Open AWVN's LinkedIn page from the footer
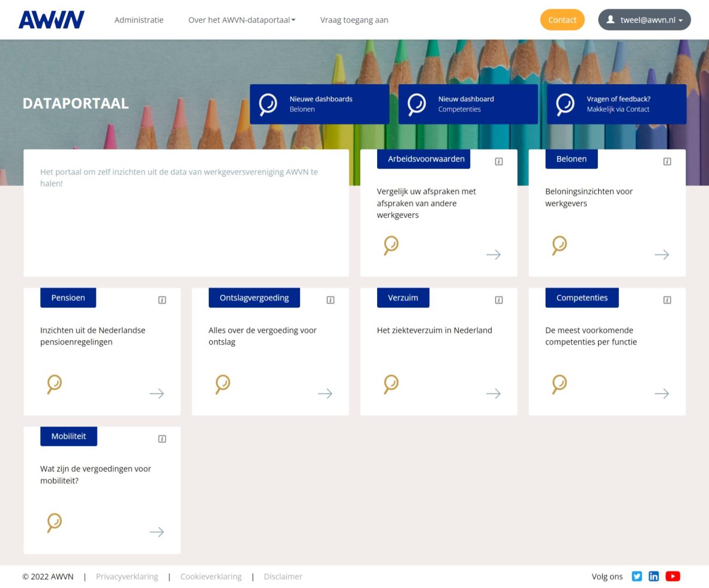Viewport: 709px width, 588px height. [654, 576]
